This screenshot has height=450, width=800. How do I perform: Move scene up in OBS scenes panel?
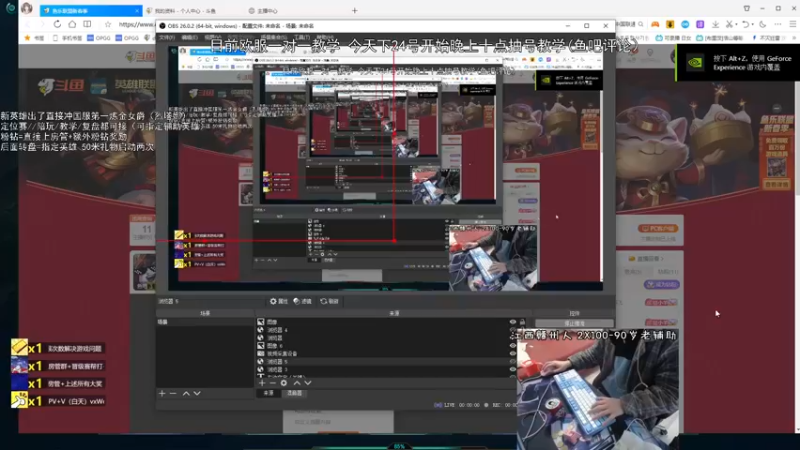click(x=186, y=393)
